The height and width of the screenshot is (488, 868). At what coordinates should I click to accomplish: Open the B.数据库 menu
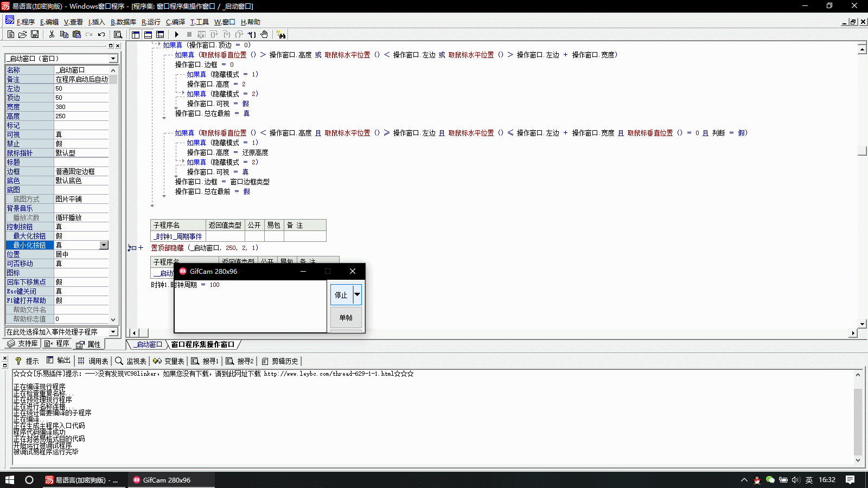point(123,22)
